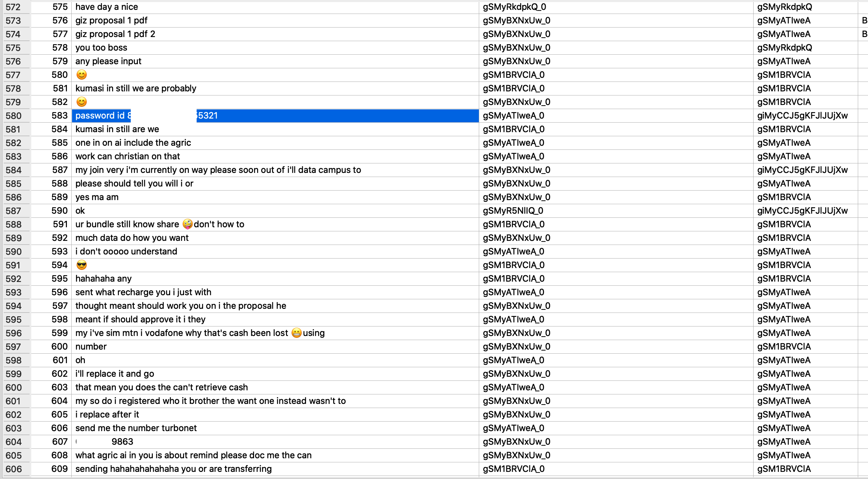The image size is (868, 479).
Task: Select cell 'kumasi in still we are probably'
Action: point(275,88)
